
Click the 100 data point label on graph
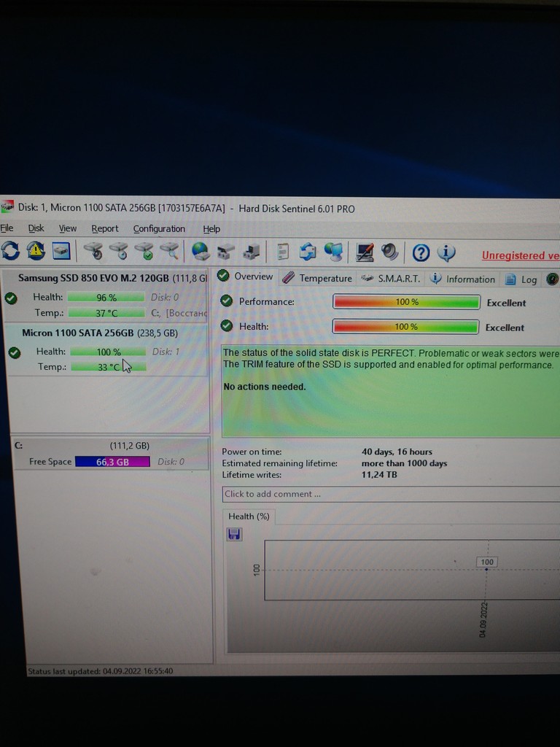pos(486,562)
